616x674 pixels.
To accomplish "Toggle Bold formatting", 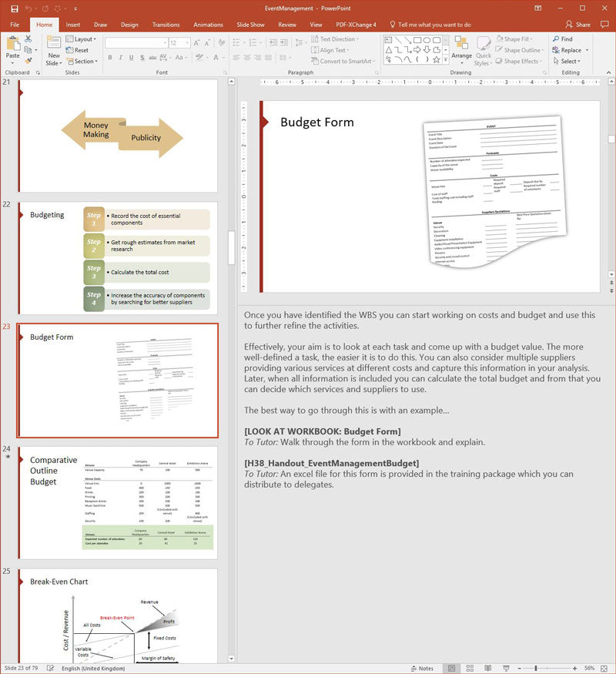I will [110, 58].
